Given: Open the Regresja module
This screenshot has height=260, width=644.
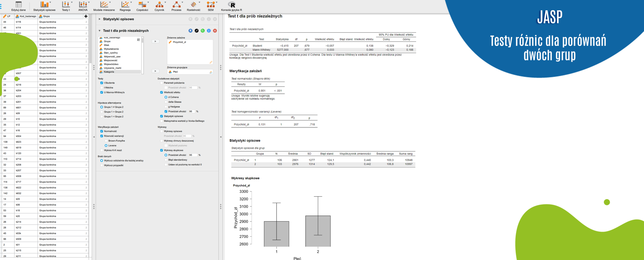Looking at the screenshot, I should [125, 6].
